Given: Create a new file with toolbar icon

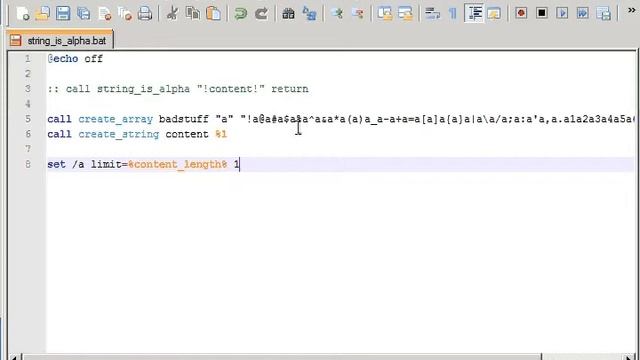Looking at the screenshot, I should tap(23, 13).
